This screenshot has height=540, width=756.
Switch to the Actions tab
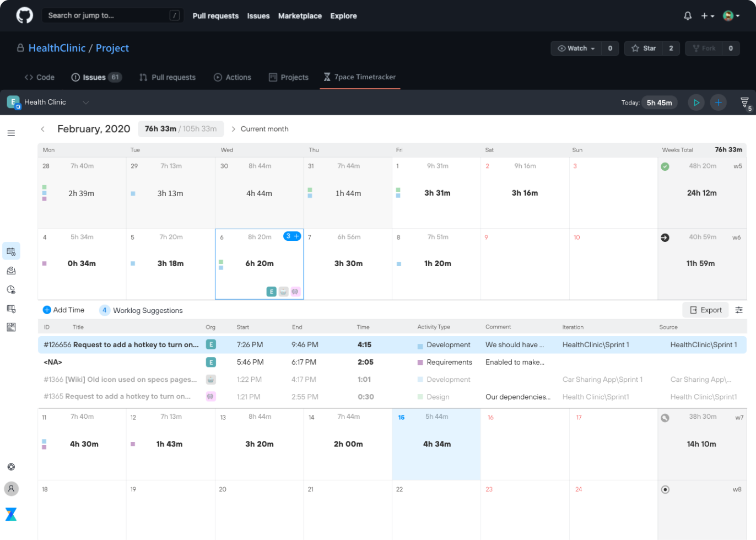[233, 77]
